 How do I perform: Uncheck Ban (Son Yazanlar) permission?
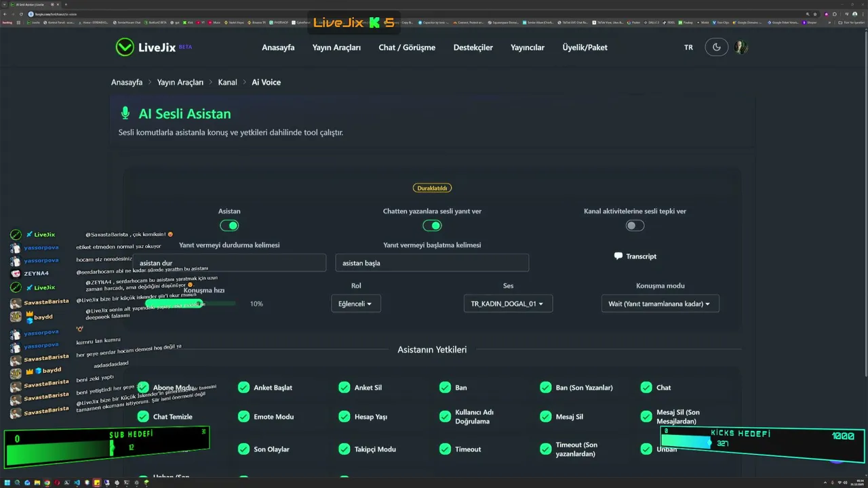click(546, 388)
